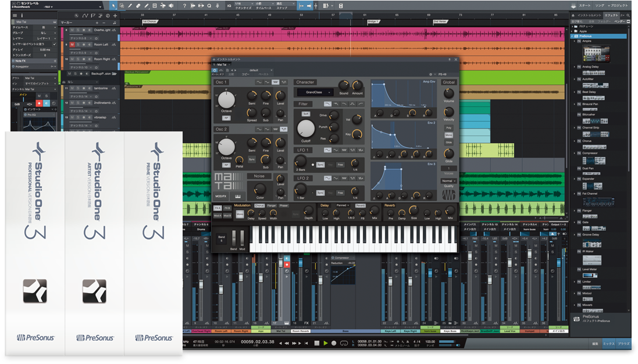Pin the instrument window
The image size is (638, 364).
point(450,59)
